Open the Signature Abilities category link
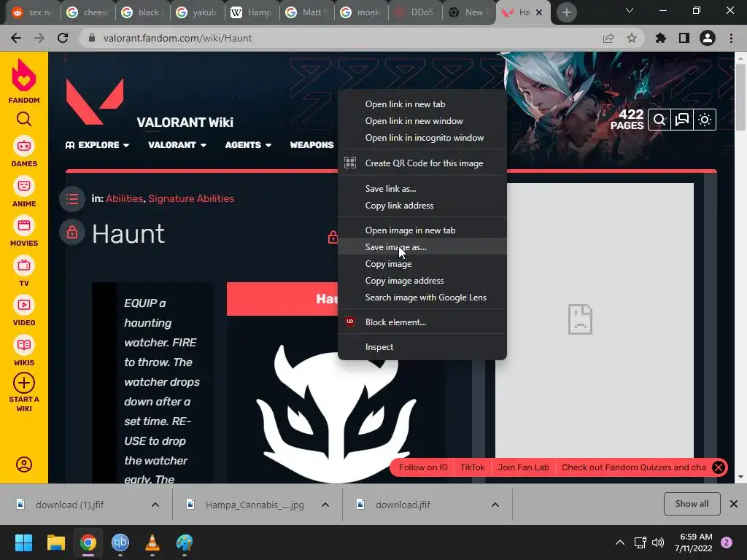Screen dimensions: 747x560 (x=191, y=198)
